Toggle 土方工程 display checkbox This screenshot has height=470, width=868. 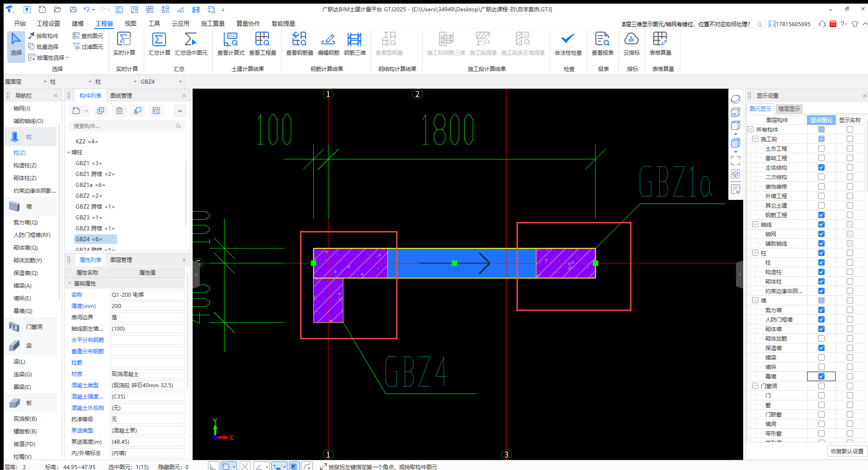point(821,148)
